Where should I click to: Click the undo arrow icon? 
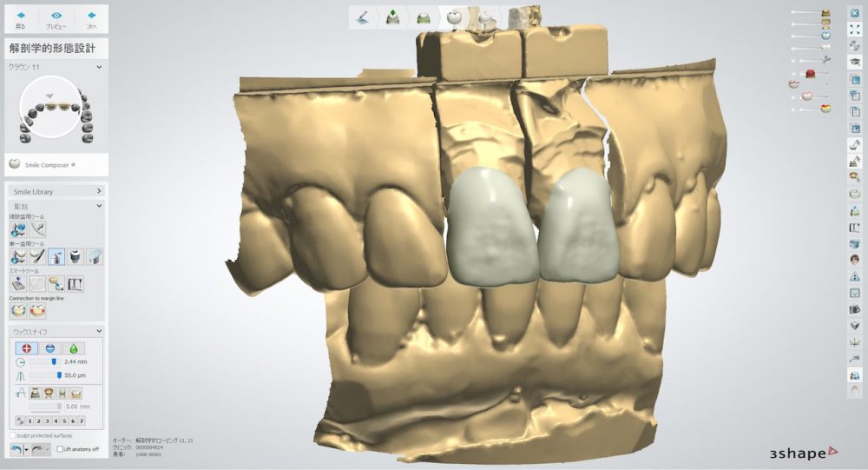point(16,449)
